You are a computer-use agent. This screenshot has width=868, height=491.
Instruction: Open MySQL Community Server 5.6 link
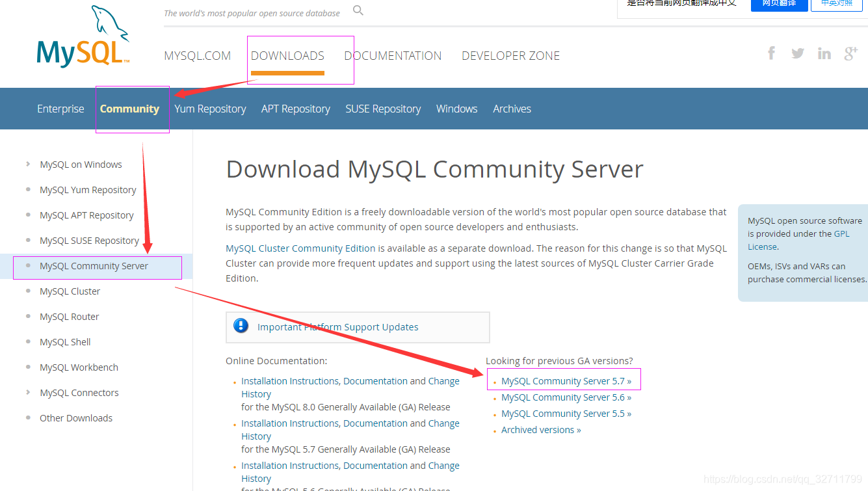pyautogui.click(x=566, y=397)
